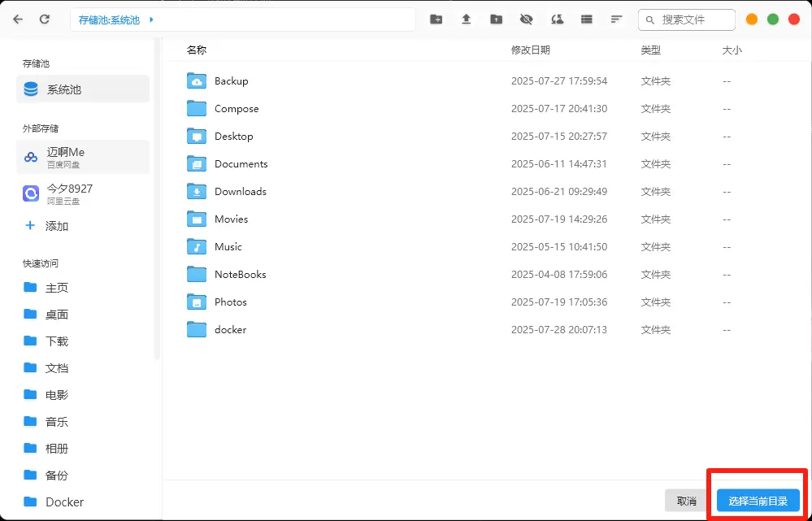This screenshot has height=521, width=812.
Task: Click 取消 to cancel selection
Action: [687, 501]
